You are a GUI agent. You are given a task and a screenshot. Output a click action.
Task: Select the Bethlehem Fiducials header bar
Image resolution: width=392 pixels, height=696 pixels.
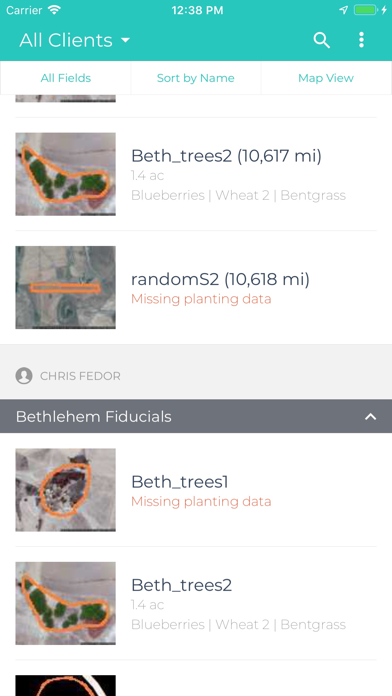click(196, 416)
